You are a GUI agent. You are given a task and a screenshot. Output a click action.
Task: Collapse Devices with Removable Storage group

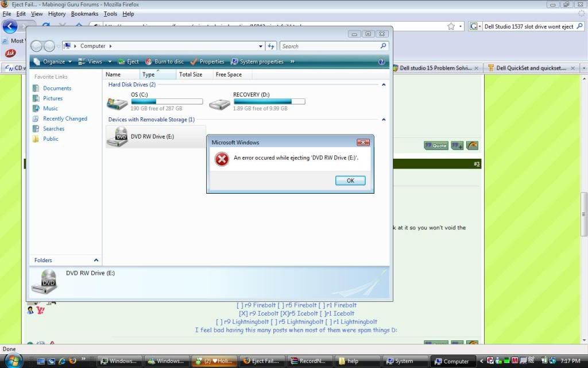click(384, 120)
